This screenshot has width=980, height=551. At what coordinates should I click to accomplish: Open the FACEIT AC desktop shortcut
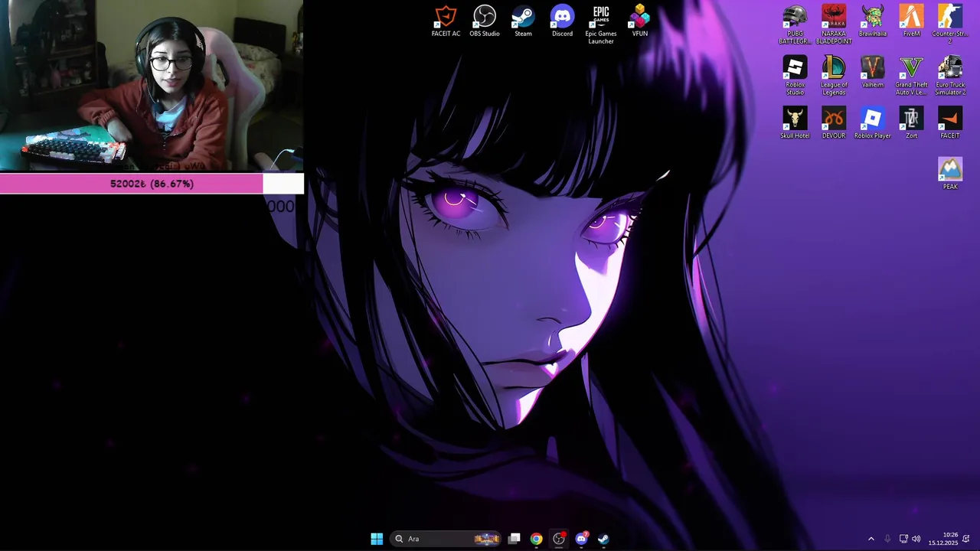pyautogui.click(x=446, y=21)
